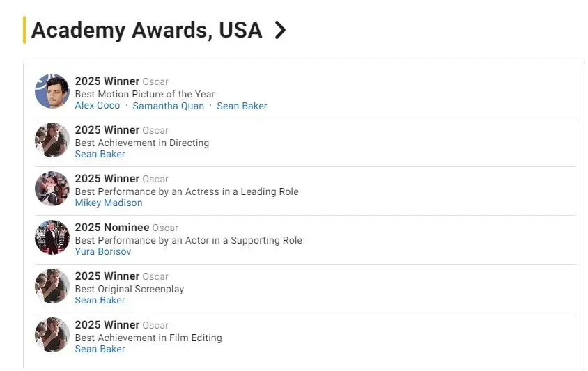This screenshot has height=371, width=588.
Task: Click the Best Motion Picture row thumbnail
Action: coord(52,91)
